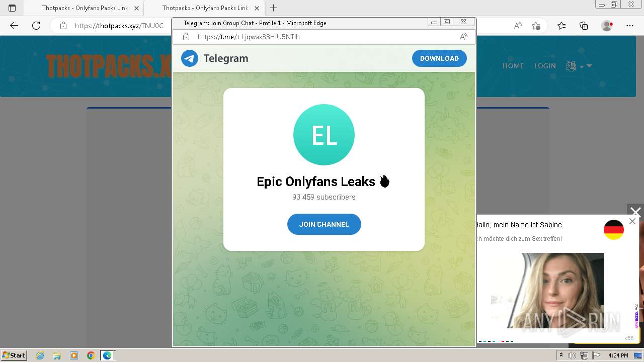The image size is (644, 362).
Task: Open Edge Settings and more menu
Action: pos(630,26)
